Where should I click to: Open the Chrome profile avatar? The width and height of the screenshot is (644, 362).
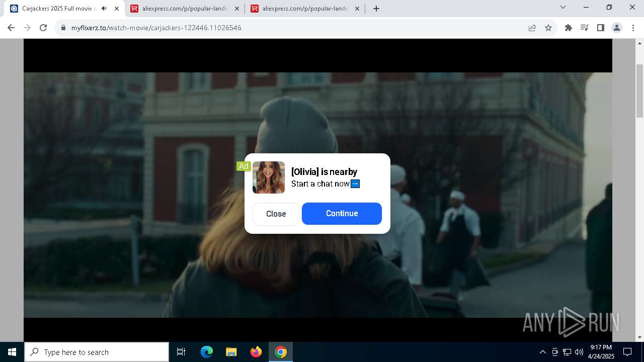(617, 28)
